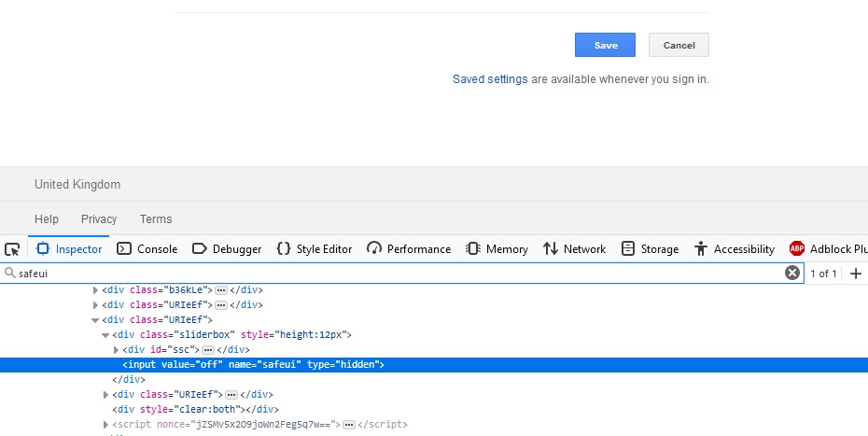868x436 pixels.
Task: Click the Console prompt icon
Action: (124, 248)
